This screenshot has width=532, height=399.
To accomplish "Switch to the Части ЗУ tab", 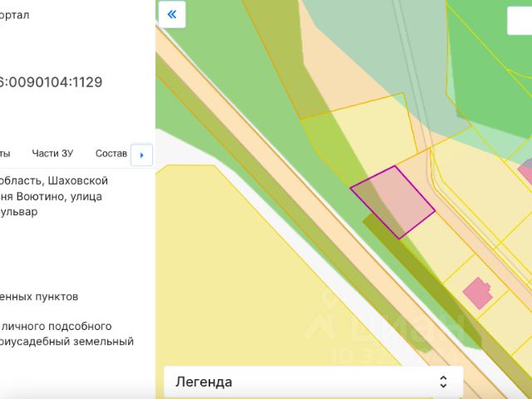I will click(x=52, y=153).
